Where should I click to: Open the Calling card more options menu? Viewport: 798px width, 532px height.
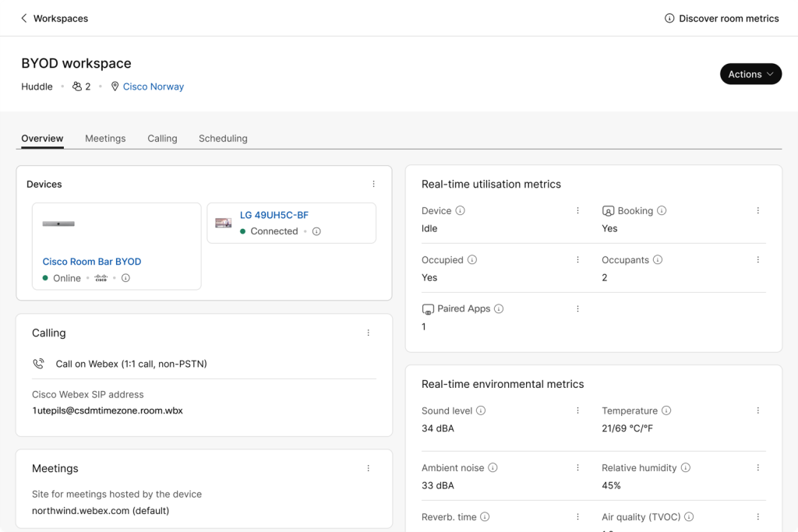click(x=369, y=333)
